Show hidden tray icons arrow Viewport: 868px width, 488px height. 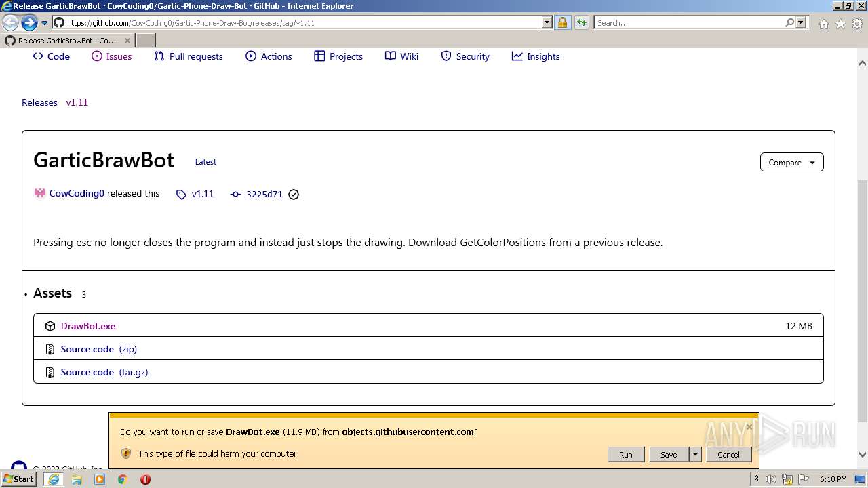pyautogui.click(x=756, y=479)
